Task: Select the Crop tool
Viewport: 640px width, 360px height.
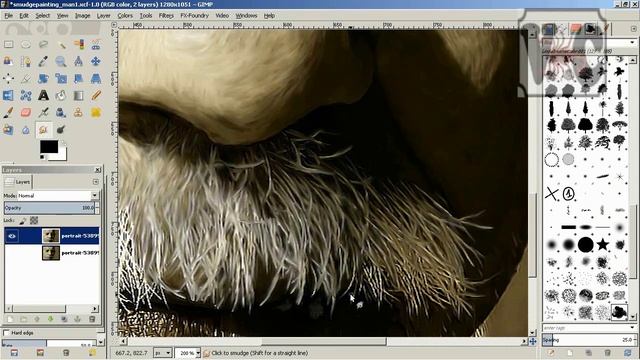Action: tap(26, 78)
